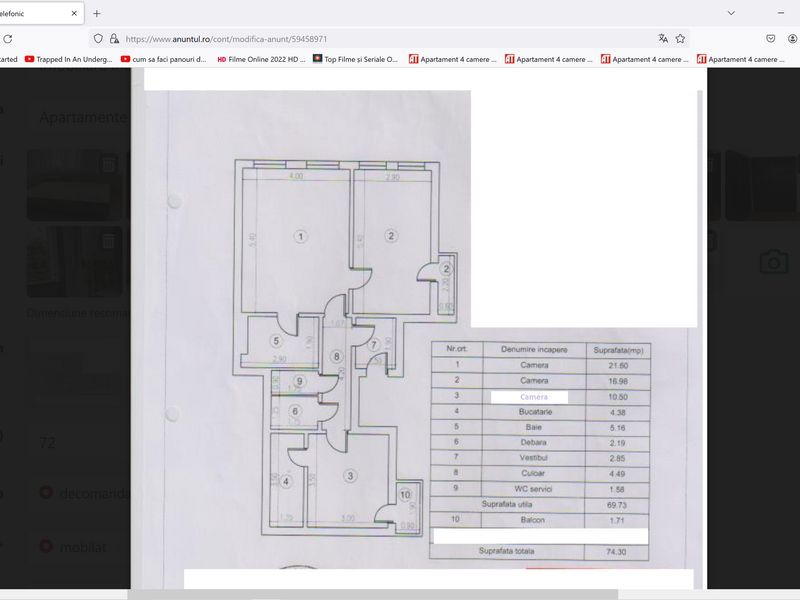Bookmark this page with the star icon
This screenshot has height=600, width=800.
(681, 38)
